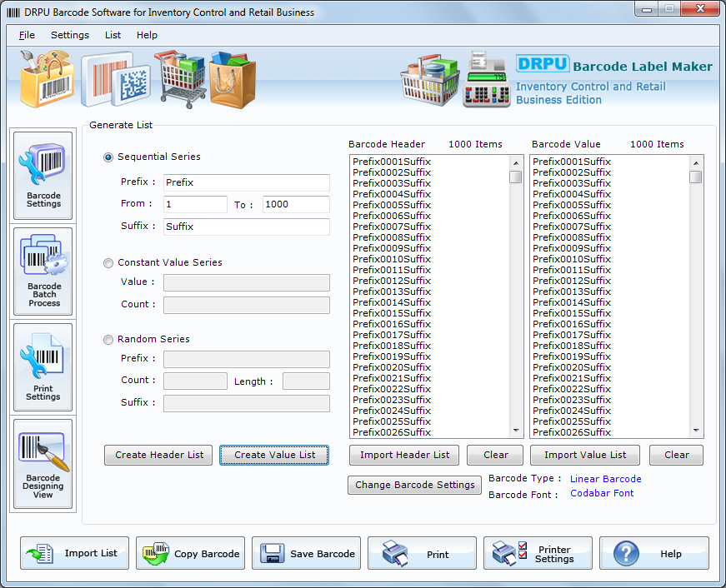Enable Constant Value Series option
This screenshot has height=588, width=726.
coord(108,262)
